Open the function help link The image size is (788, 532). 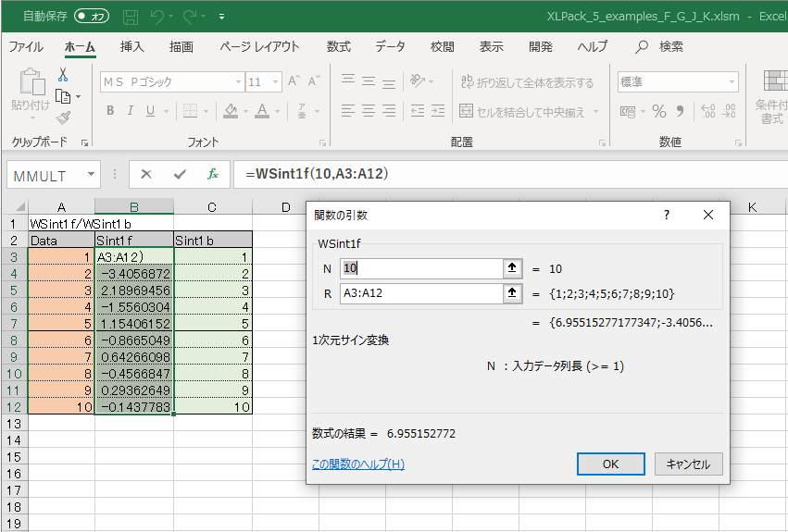358,464
